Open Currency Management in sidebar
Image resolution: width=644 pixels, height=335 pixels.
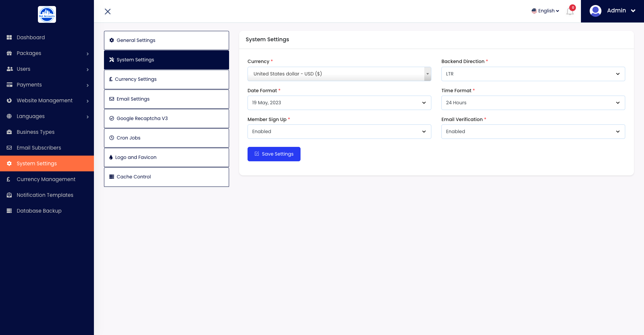(46, 179)
